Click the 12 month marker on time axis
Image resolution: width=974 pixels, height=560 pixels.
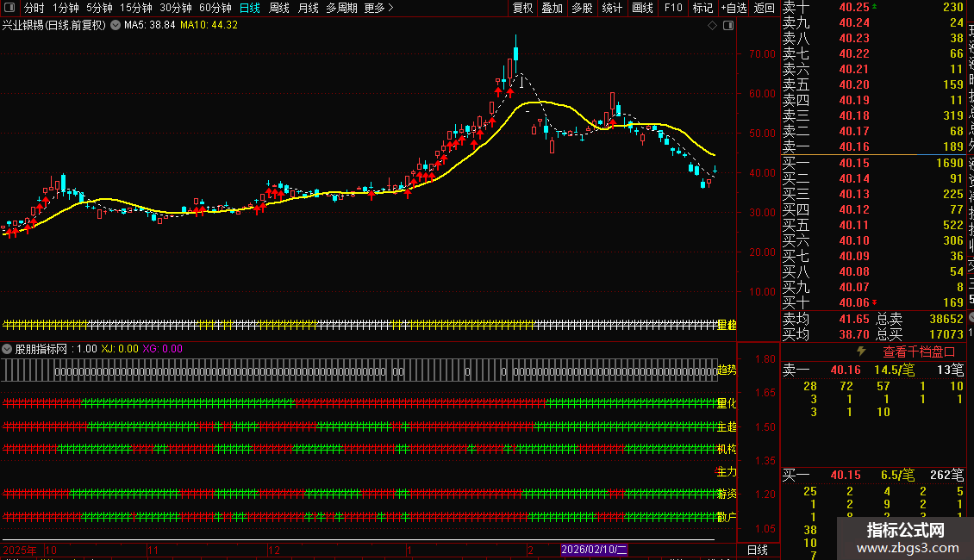pos(274,550)
